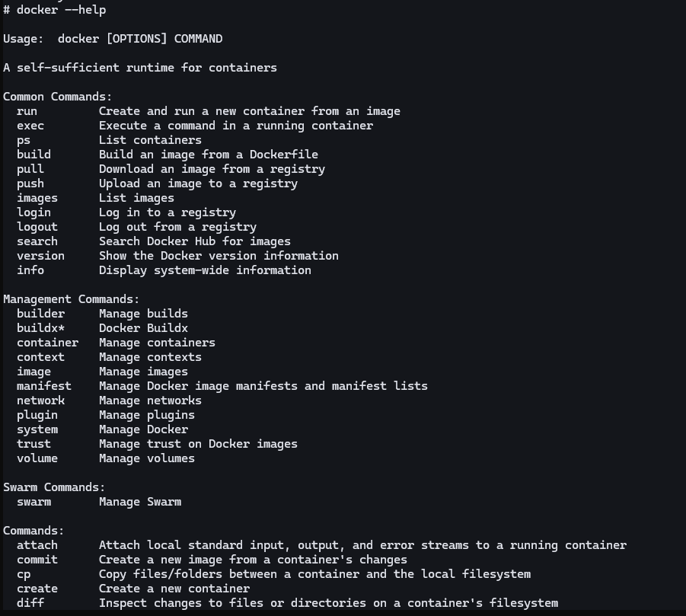Click the 'Common Commands:' heading

(58, 97)
